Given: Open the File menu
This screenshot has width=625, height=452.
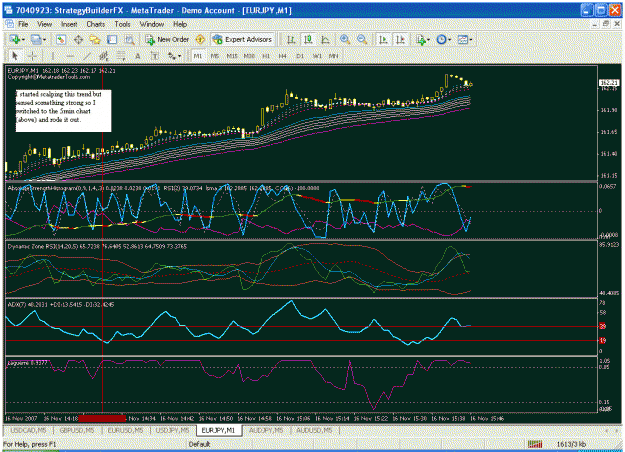Looking at the screenshot, I should point(23,24).
